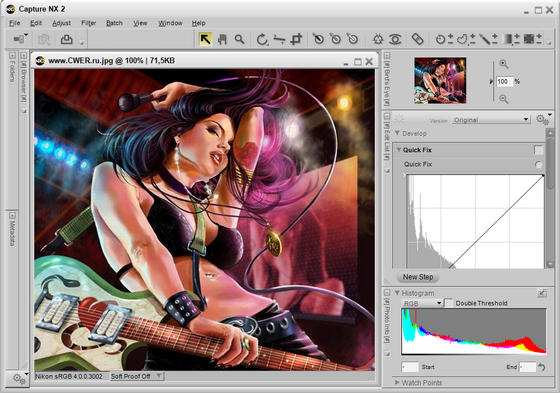
Task: Expand the Watch Points section
Action: [418, 383]
